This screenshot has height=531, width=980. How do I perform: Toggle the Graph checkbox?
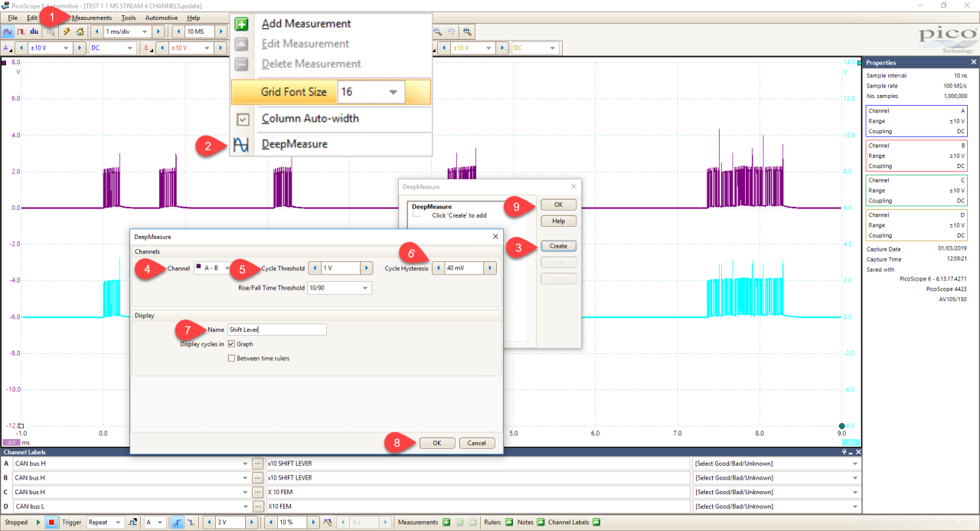click(x=231, y=344)
